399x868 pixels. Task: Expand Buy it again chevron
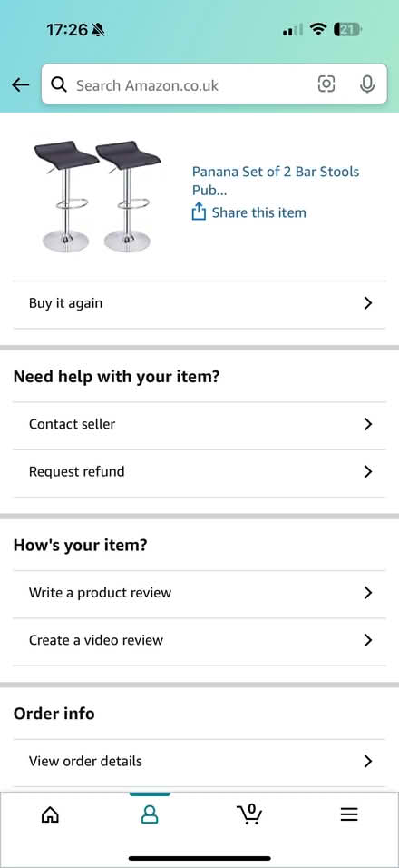(x=368, y=303)
